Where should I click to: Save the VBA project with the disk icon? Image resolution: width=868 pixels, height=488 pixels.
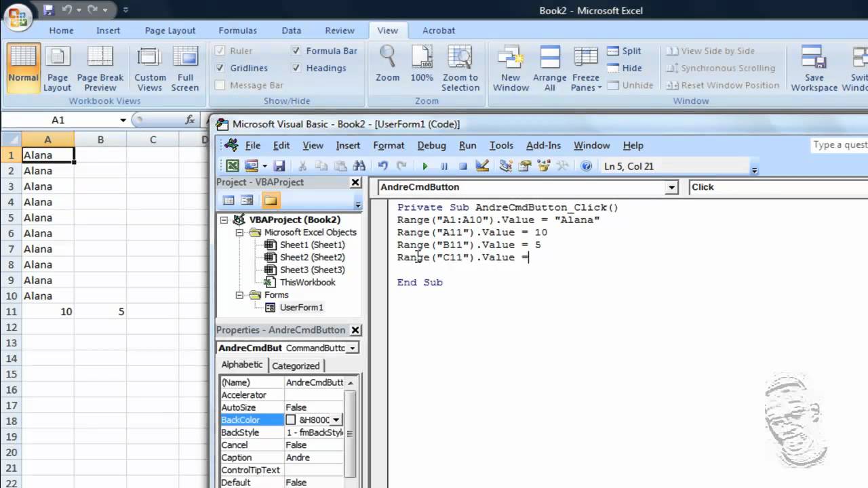(279, 166)
